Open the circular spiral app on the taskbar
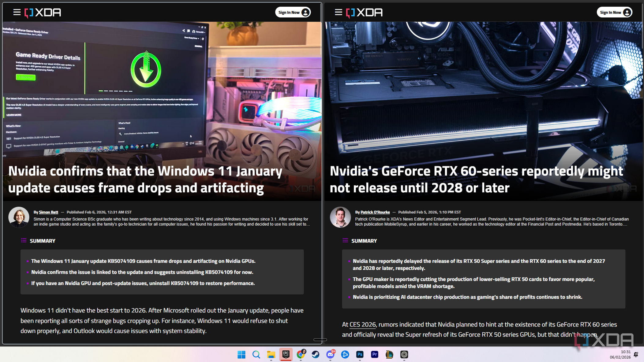The image size is (644, 362). coord(404,354)
